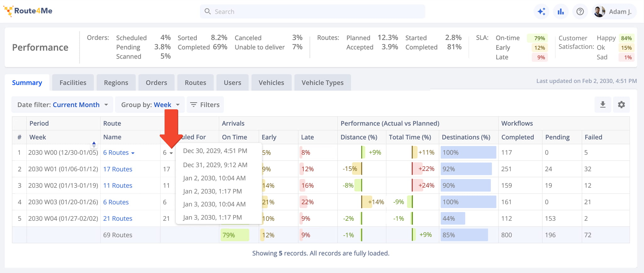Open the 6 Routes link for W03
Screen dimensions: 644x273
[116, 202]
